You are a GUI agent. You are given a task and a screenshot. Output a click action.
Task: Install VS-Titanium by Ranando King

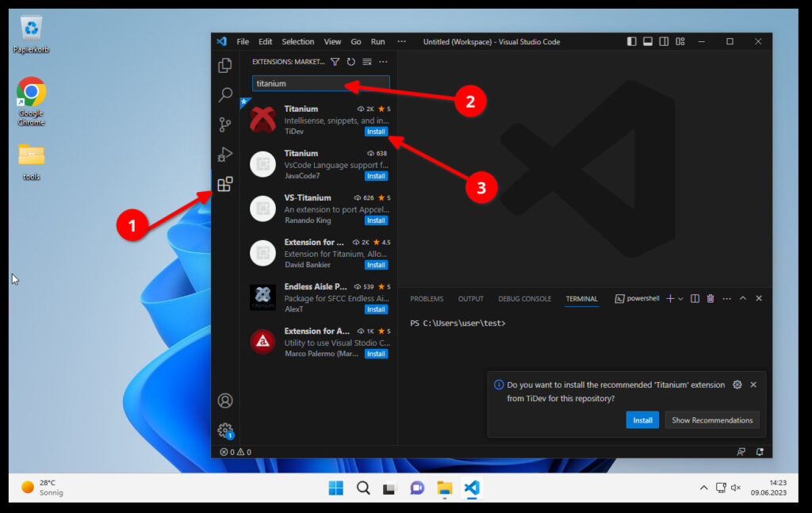coord(376,220)
